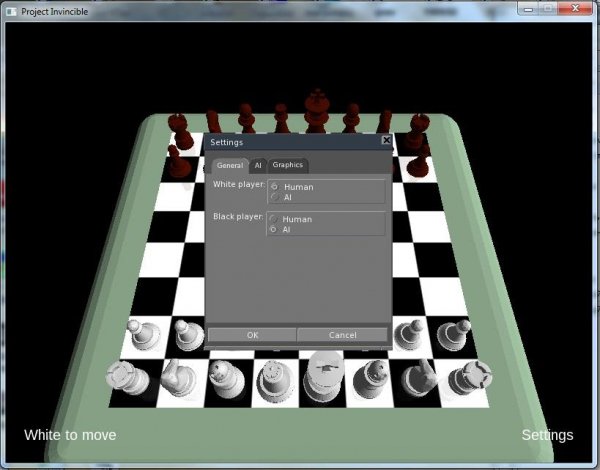
Task: Select the white knight left of the bishop
Action: [178, 377]
